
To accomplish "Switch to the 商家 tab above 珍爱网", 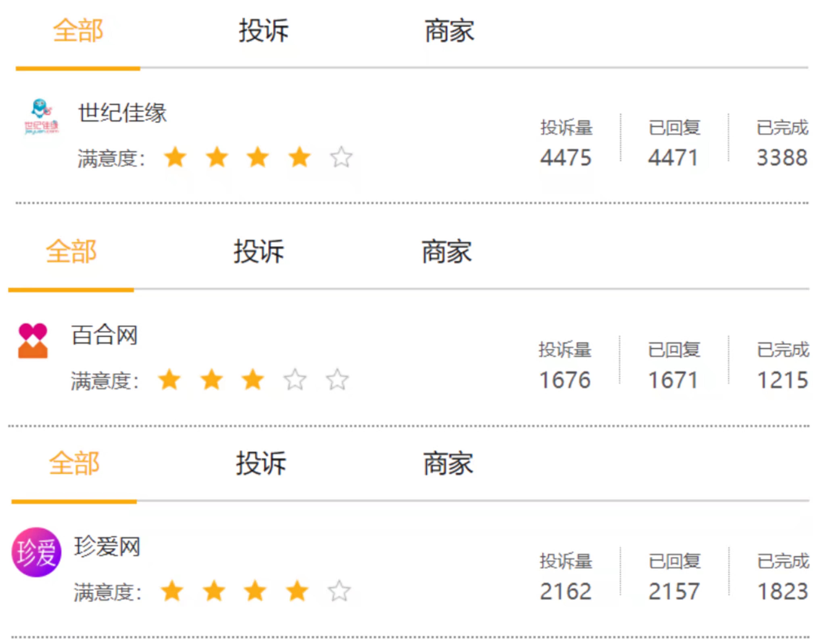I will 448,463.
